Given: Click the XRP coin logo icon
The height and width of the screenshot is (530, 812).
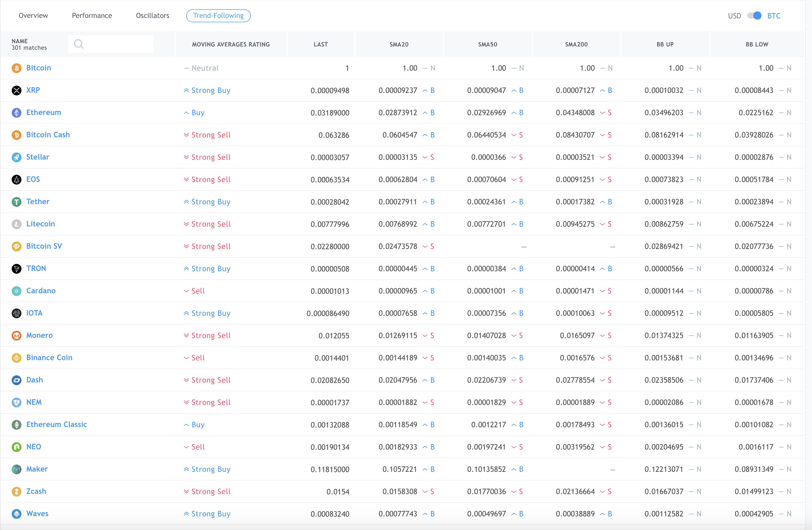Looking at the screenshot, I should coord(16,91).
